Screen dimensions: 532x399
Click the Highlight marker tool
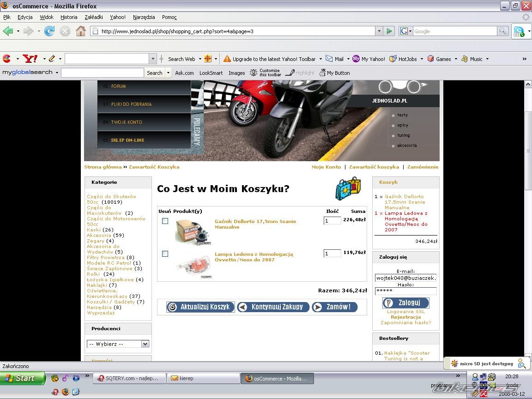click(x=300, y=73)
